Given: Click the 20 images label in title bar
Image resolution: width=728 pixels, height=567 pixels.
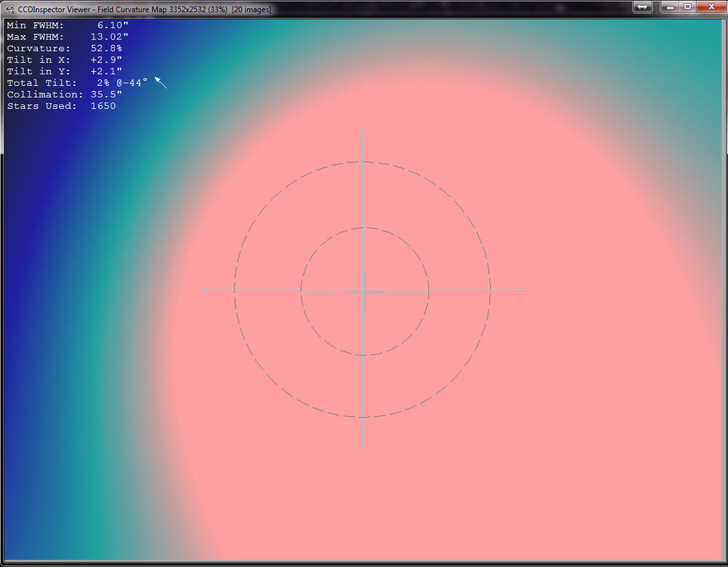Looking at the screenshot, I should coord(250,9).
